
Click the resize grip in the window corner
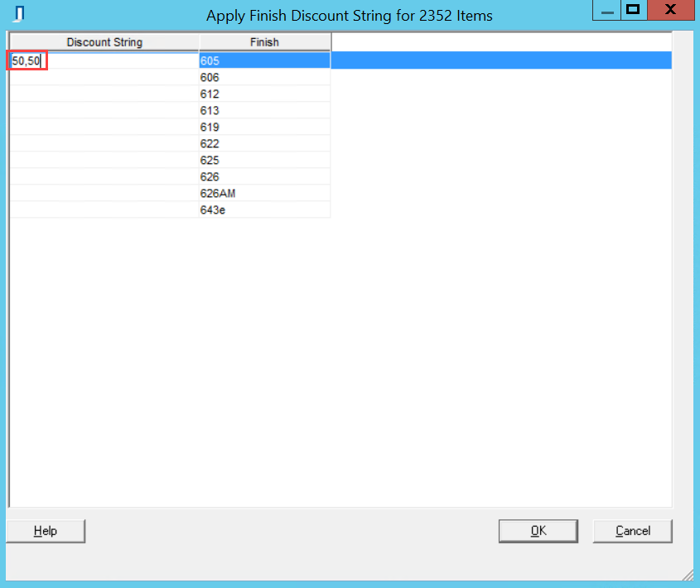point(688,575)
